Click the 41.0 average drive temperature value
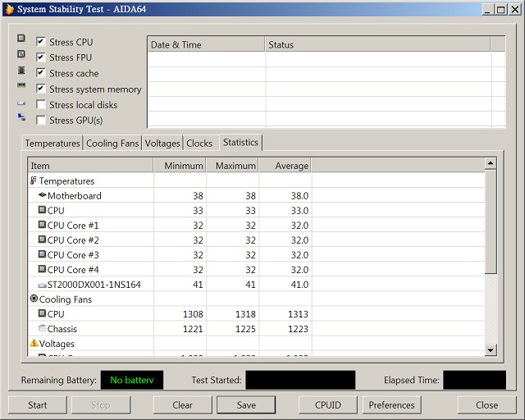 point(299,285)
